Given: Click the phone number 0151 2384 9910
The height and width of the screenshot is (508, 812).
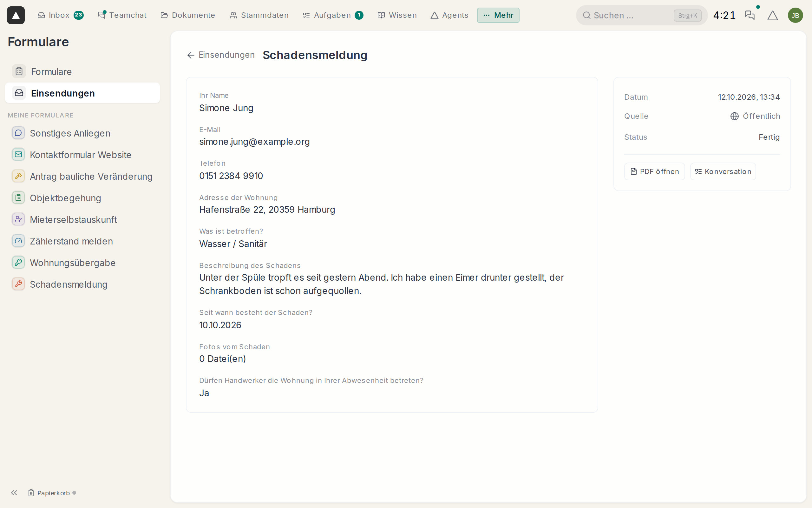Looking at the screenshot, I should [231, 176].
